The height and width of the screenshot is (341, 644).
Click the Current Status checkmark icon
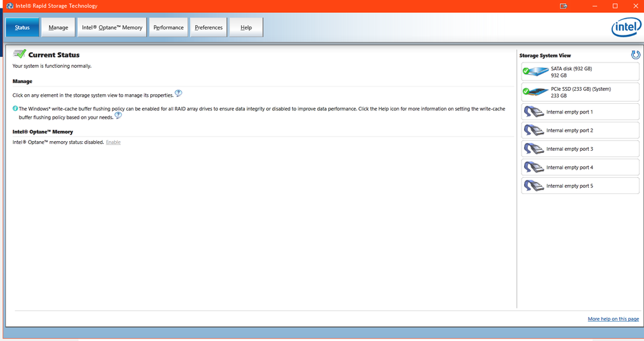click(x=19, y=54)
